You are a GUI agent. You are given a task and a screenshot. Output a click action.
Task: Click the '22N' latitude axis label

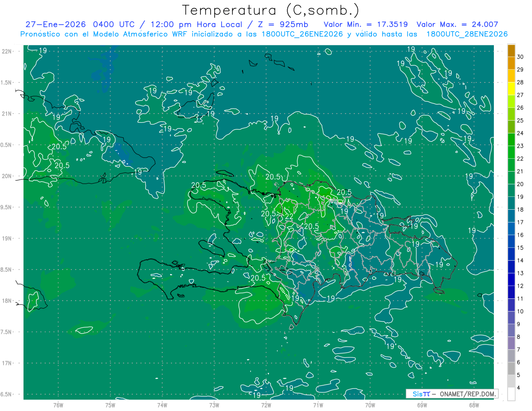coord(7,51)
